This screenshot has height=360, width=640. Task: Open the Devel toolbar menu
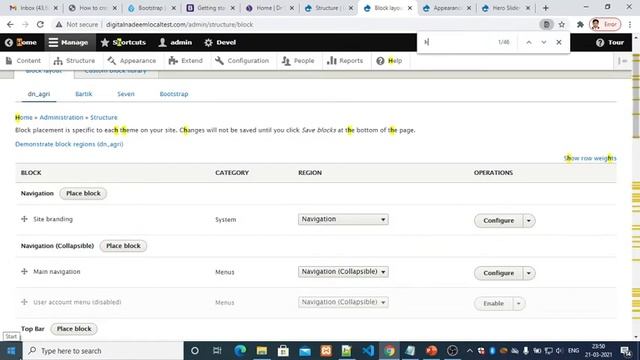pyautogui.click(x=220, y=42)
